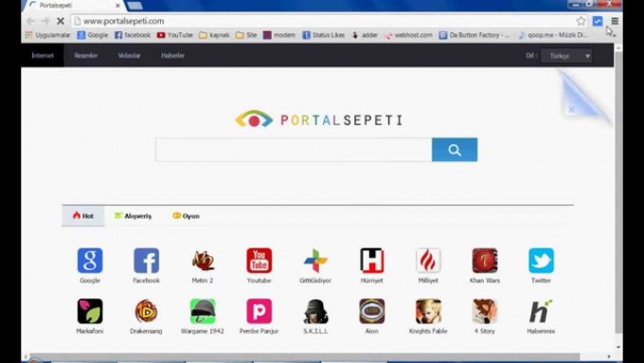The image size is (644, 363).
Task: Open the Da Button Factory bookmark
Action: click(x=474, y=35)
